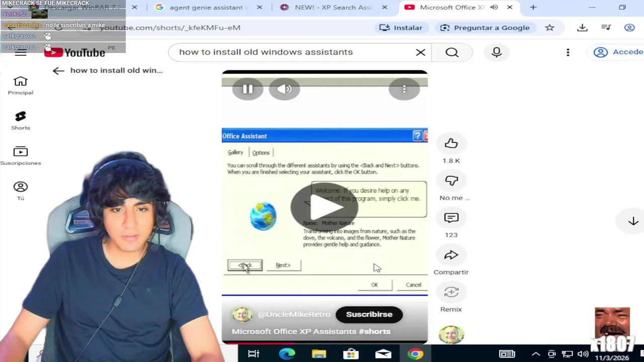Viewport: 644px width, 362px height.
Task: Click the Suscribirse button
Action: click(x=369, y=314)
